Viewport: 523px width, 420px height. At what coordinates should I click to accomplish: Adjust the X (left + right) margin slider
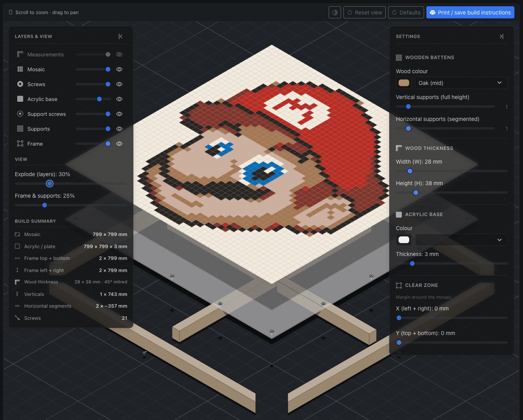(x=452, y=318)
